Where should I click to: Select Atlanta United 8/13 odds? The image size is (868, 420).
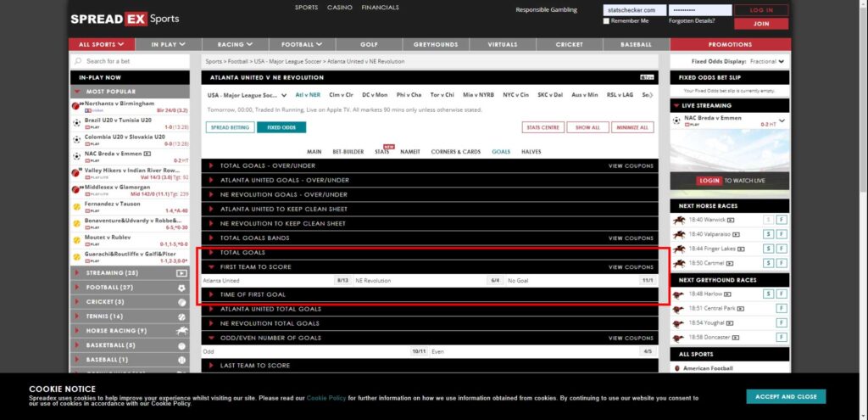coord(342,280)
